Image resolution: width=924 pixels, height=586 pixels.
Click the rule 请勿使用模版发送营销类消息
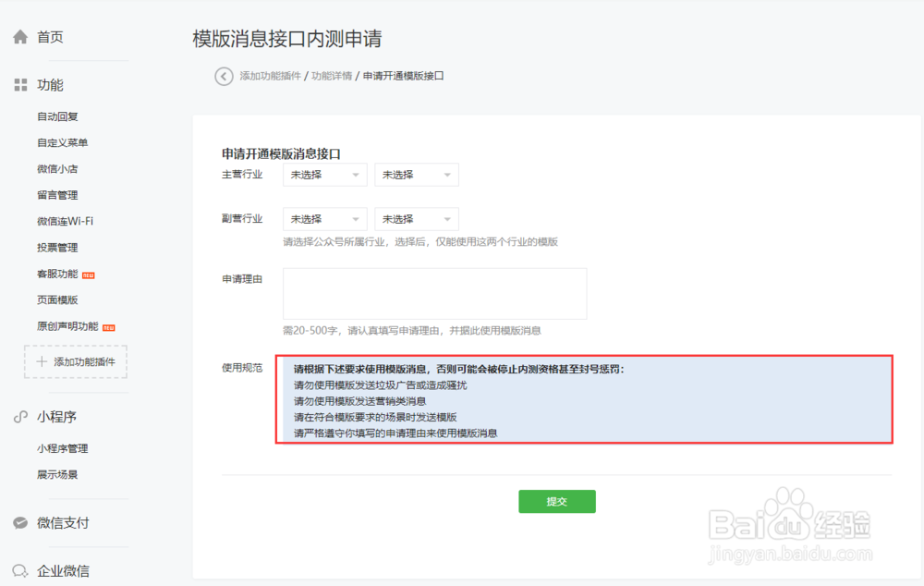[x=359, y=401]
